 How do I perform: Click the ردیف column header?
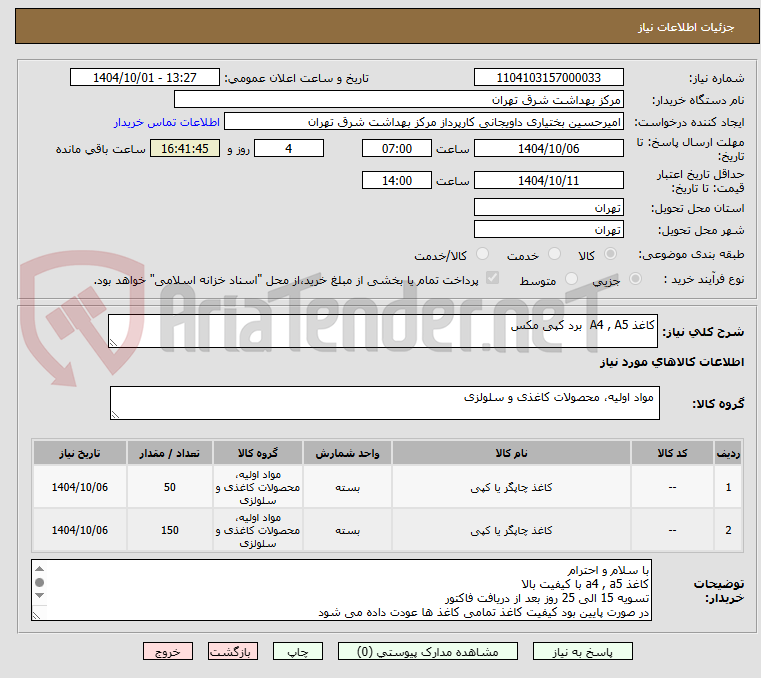pyautogui.click(x=728, y=453)
